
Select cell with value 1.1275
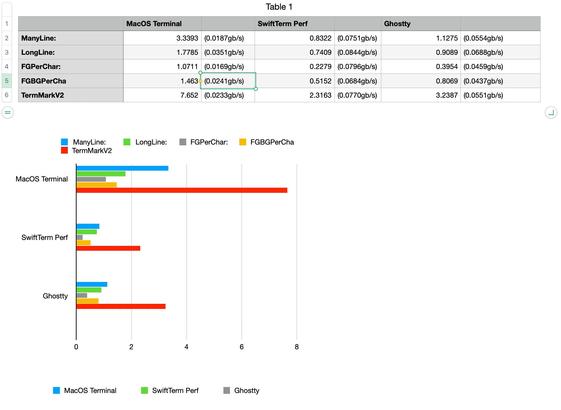421,38
